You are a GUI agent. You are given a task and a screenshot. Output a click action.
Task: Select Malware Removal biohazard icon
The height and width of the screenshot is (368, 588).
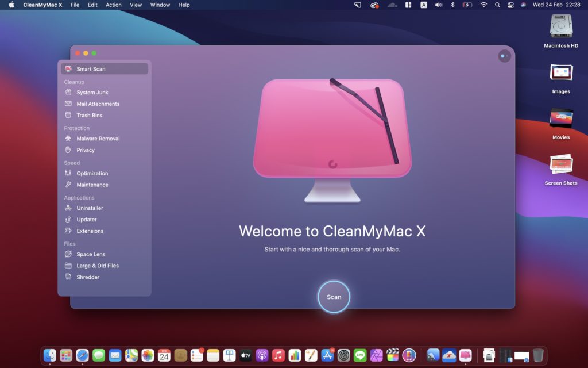pyautogui.click(x=68, y=139)
